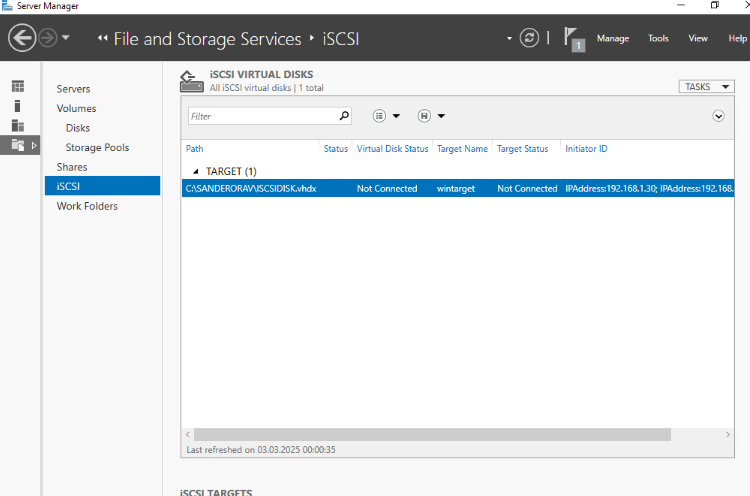Open the notifications flag

(574, 38)
